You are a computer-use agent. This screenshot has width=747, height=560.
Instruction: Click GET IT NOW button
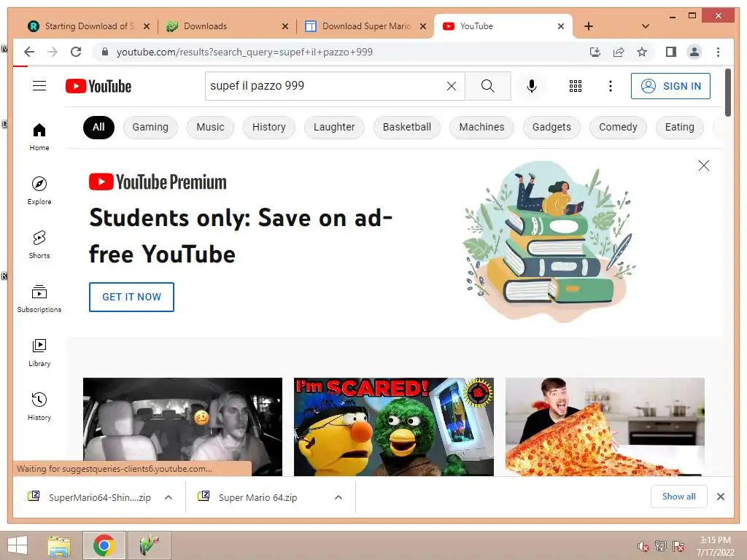point(131,297)
